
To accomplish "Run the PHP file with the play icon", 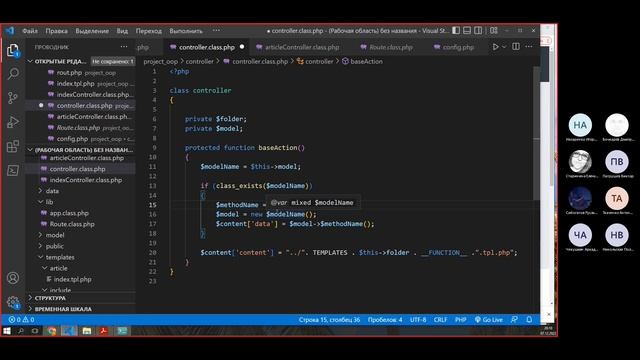I will tap(495, 47).
